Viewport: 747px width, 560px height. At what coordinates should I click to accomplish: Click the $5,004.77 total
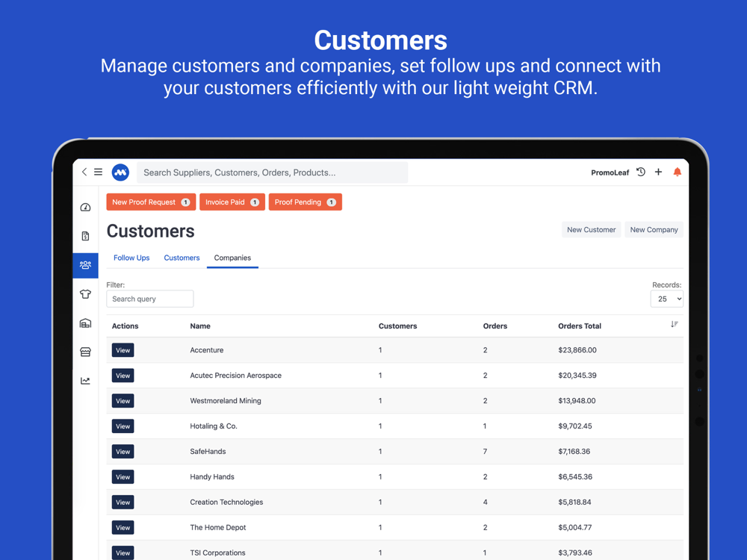click(575, 528)
